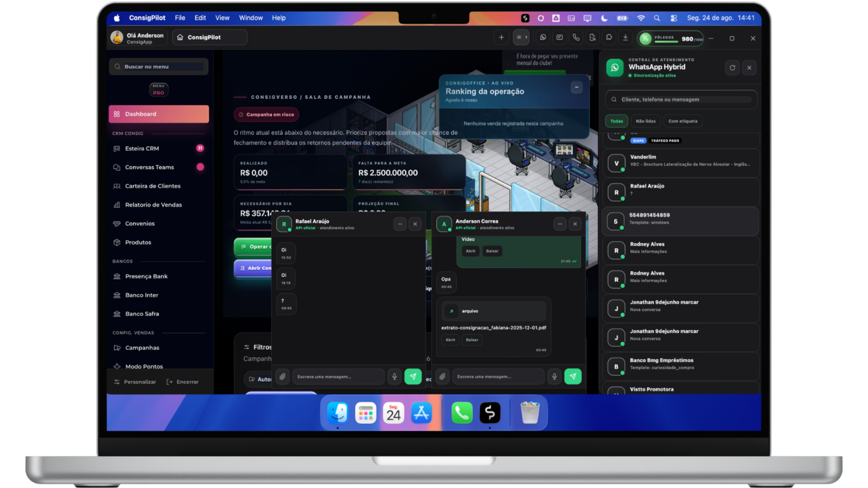Open the Phone app from the Dock

[462, 413]
